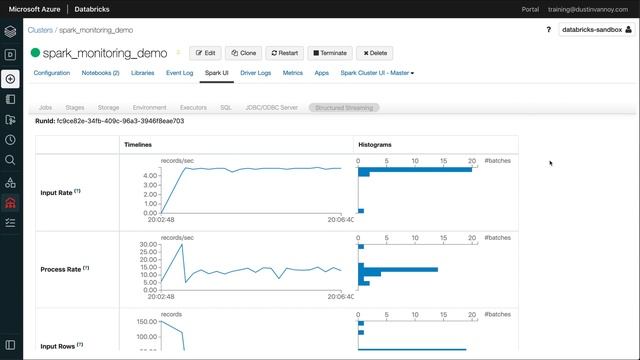Open the JDBC/ODBC Server tab
640x360 pixels.
(x=271, y=108)
